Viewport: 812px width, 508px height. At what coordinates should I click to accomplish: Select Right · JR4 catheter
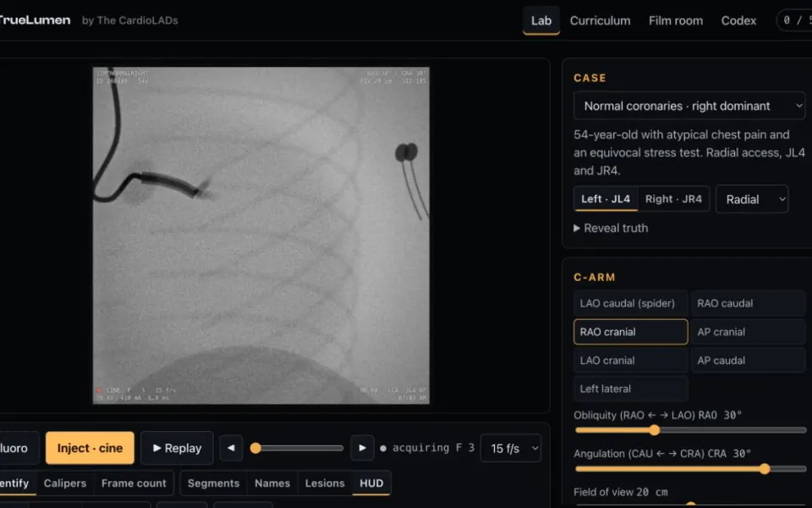tap(673, 199)
